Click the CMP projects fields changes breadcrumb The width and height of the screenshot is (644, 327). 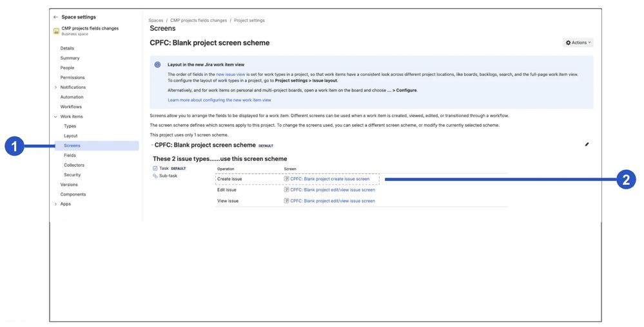199,21
